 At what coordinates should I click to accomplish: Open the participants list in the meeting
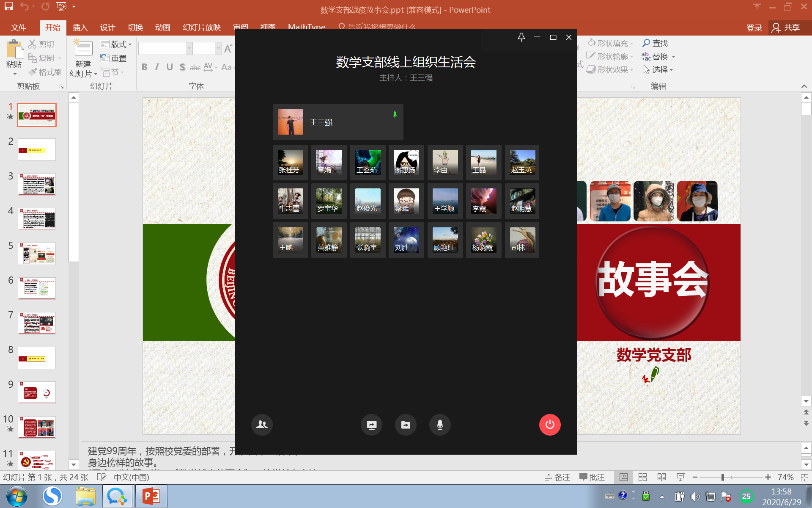[x=262, y=425]
